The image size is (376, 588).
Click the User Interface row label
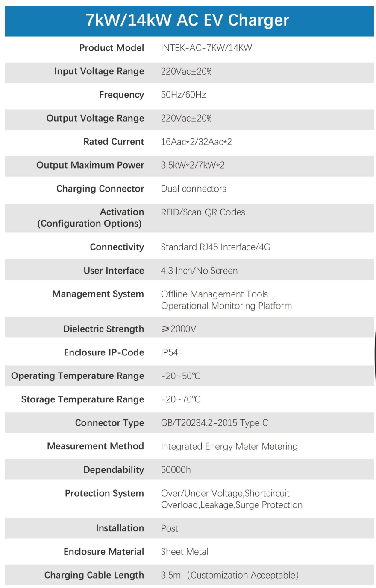[114, 271]
